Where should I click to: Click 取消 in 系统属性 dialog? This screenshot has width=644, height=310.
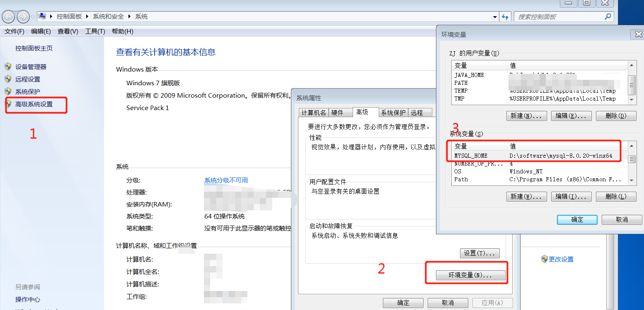click(448, 303)
